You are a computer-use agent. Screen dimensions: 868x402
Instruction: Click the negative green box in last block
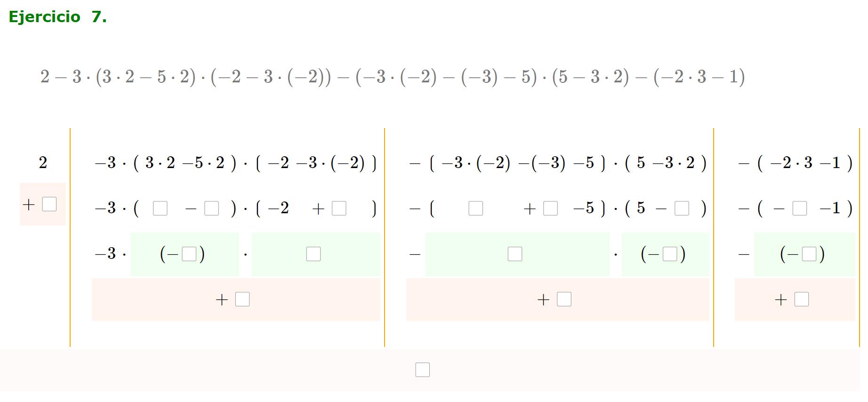(x=809, y=254)
